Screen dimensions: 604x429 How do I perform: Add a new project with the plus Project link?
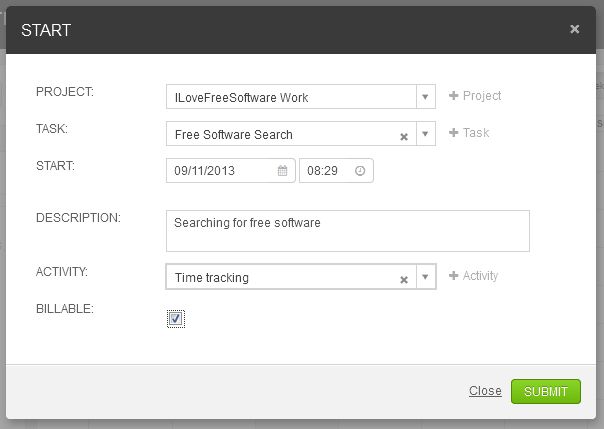(x=476, y=96)
